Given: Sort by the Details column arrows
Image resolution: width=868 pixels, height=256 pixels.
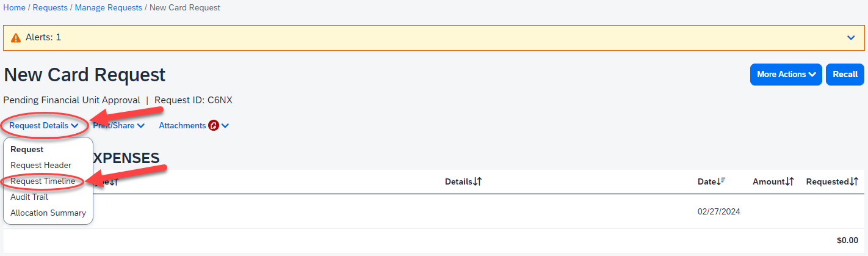Looking at the screenshot, I should [478, 181].
